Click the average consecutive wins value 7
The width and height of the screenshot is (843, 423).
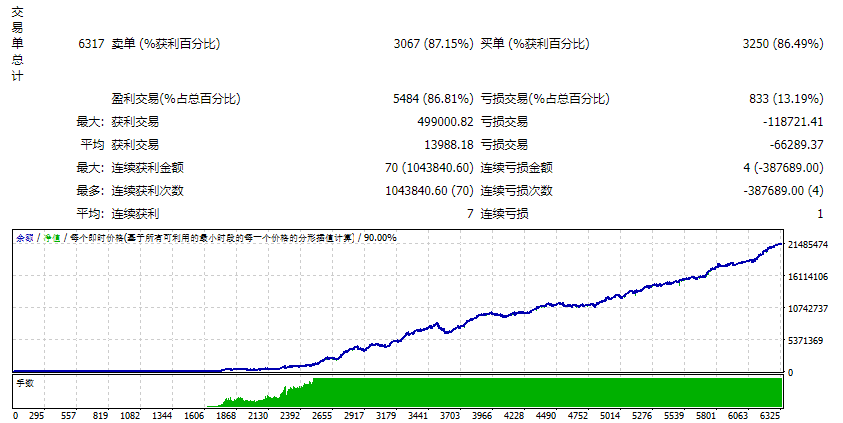pyautogui.click(x=470, y=214)
